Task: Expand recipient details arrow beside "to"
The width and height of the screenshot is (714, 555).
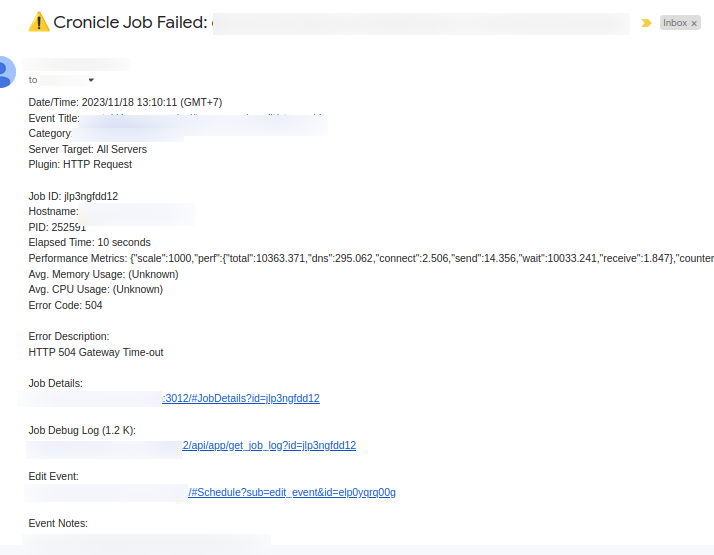Action: coord(91,79)
